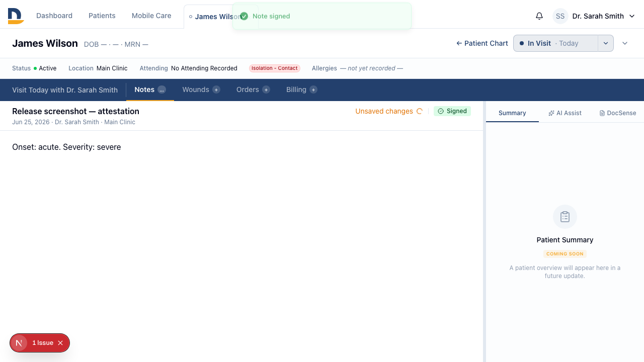This screenshot has width=644, height=362.
Task: Click the SS user avatar
Action: (x=560, y=16)
